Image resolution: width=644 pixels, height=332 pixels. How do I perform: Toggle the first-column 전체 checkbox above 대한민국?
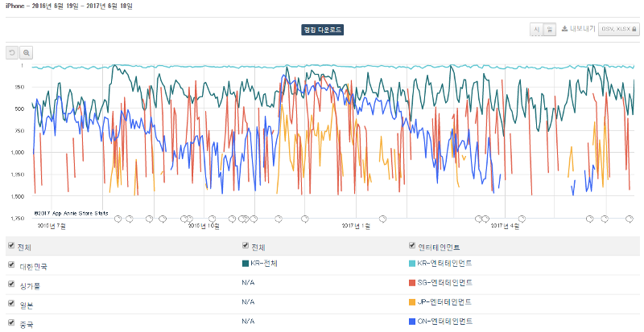click(11, 245)
